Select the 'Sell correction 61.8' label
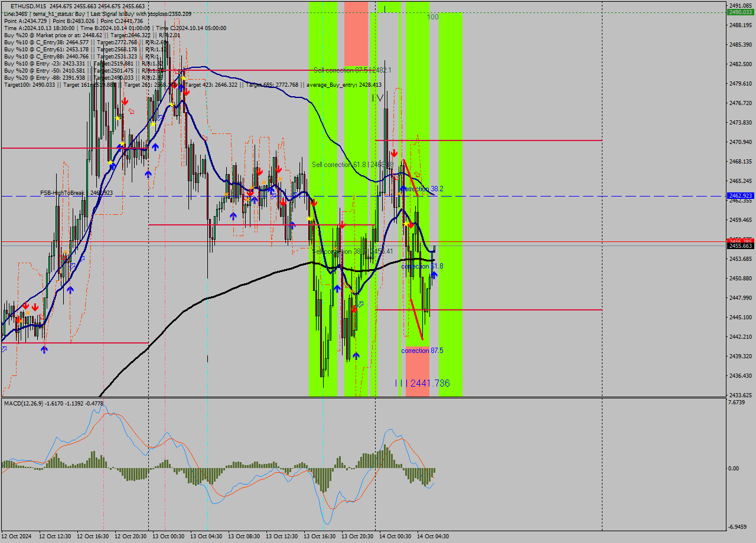The width and height of the screenshot is (756, 543). [x=353, y=164]
